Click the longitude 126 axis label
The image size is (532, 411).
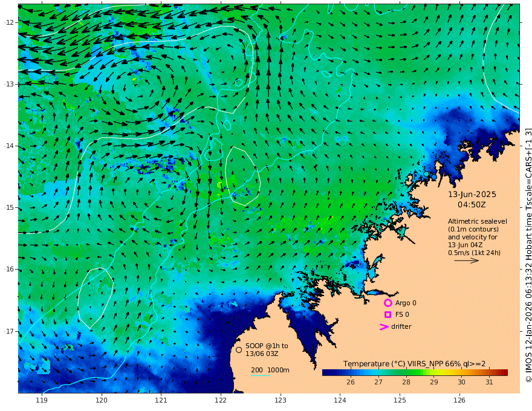point(459,400)
